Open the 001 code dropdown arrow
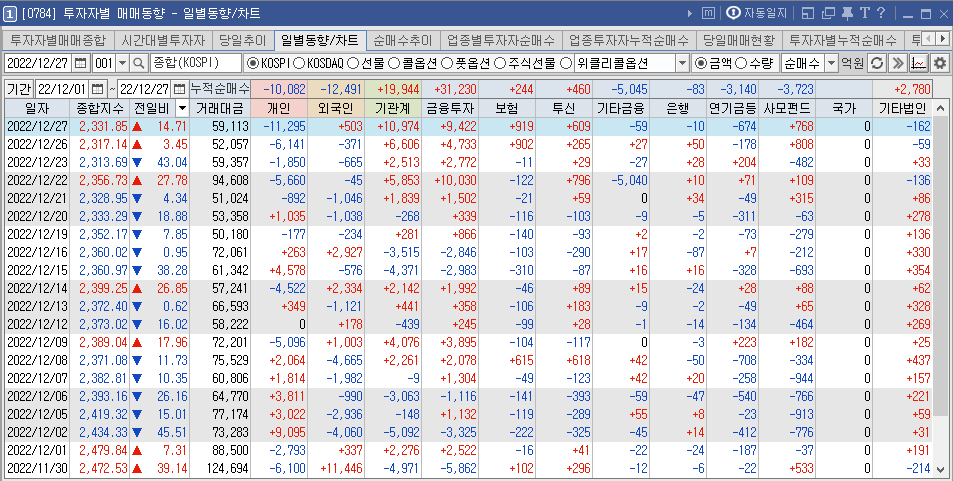This screenshot has width=953, height=481. tap(122, 63)
